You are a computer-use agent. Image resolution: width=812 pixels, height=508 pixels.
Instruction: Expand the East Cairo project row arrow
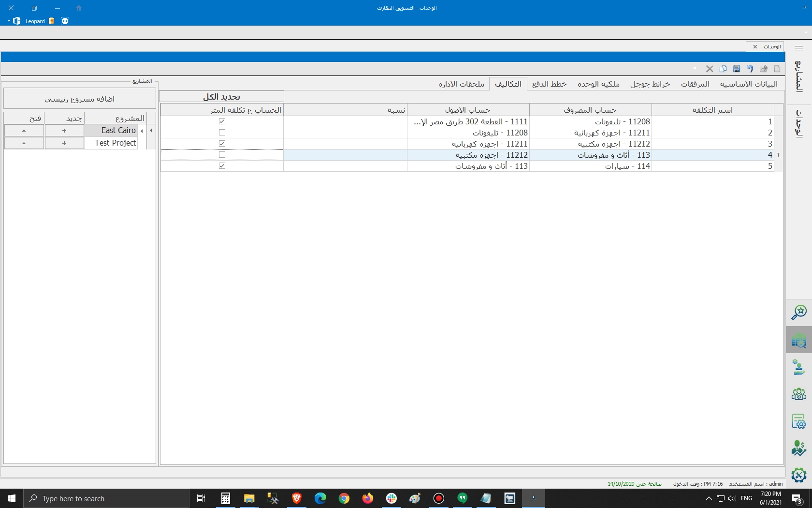click(x=142, y=131)
